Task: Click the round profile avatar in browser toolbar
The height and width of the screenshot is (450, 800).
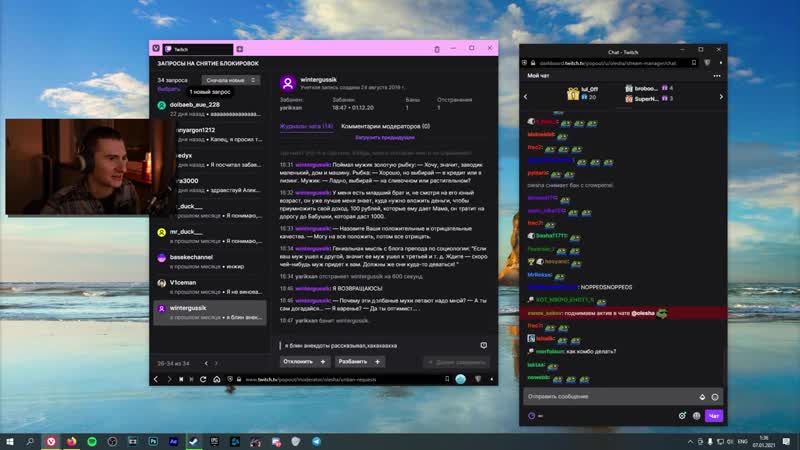Action: (x=461, y=379)
